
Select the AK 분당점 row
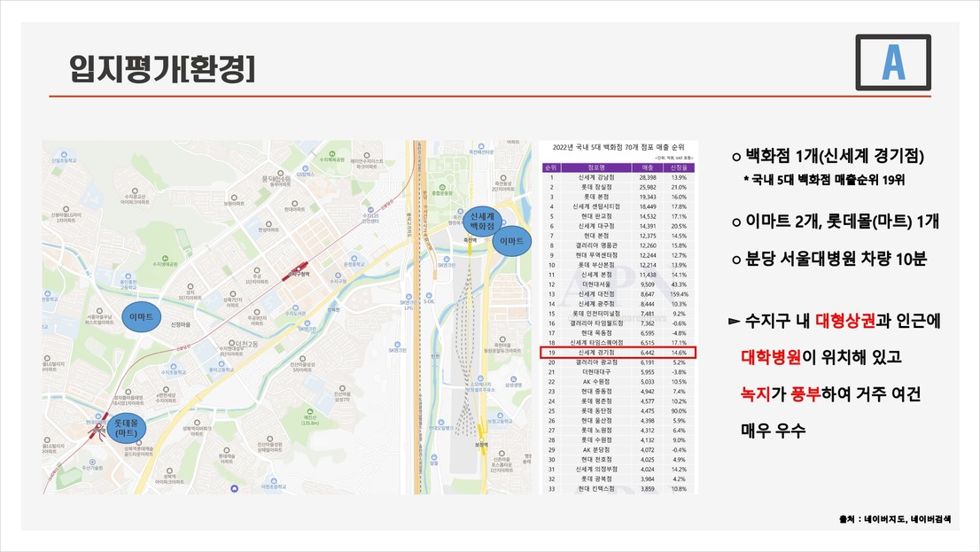[x=618, y=449]
